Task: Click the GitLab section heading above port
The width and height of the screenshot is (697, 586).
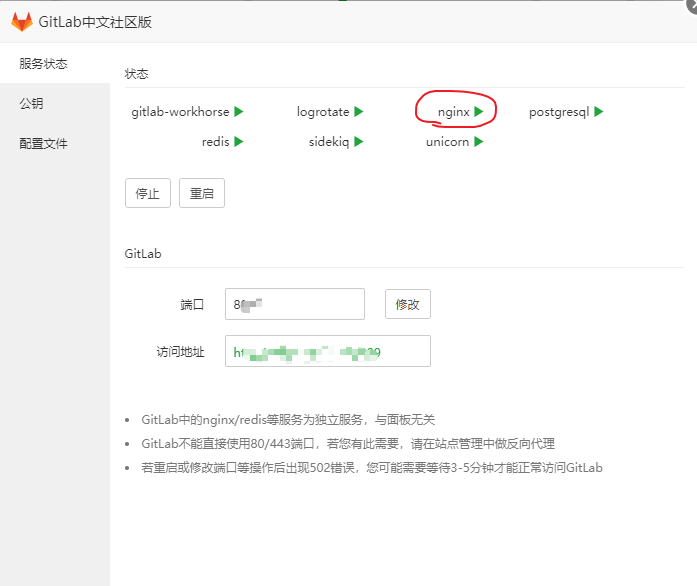Action: pos(143,253)
